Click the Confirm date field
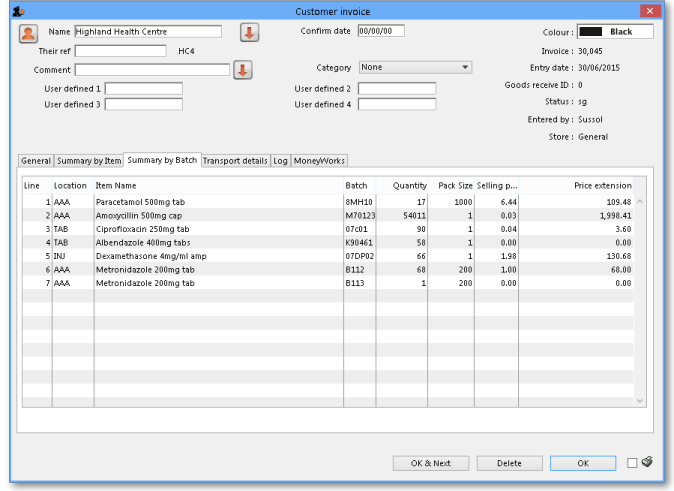The height and width of the screenshot is (491, 674). tap(381, 31)
